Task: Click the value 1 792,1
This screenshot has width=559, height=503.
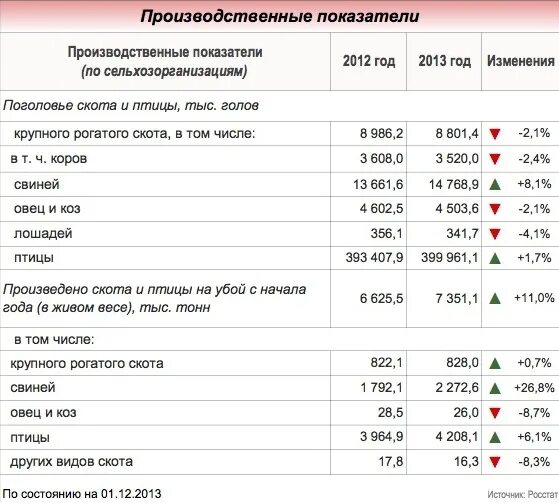Action: 381,387
